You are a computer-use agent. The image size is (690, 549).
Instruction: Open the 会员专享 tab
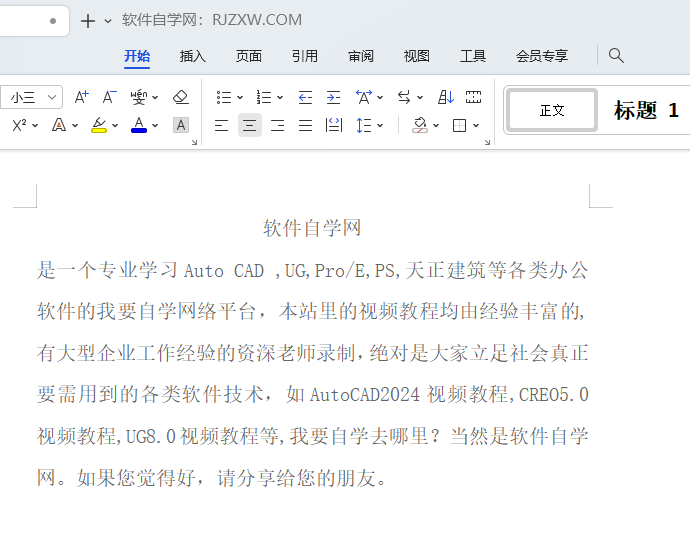point(542,56)
